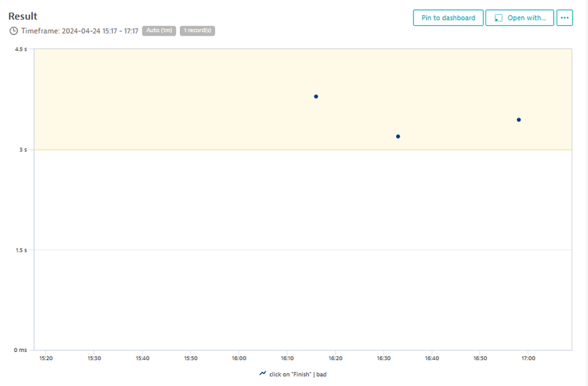
Task: Select the data point just before 17:00
Action: point(519,120)
